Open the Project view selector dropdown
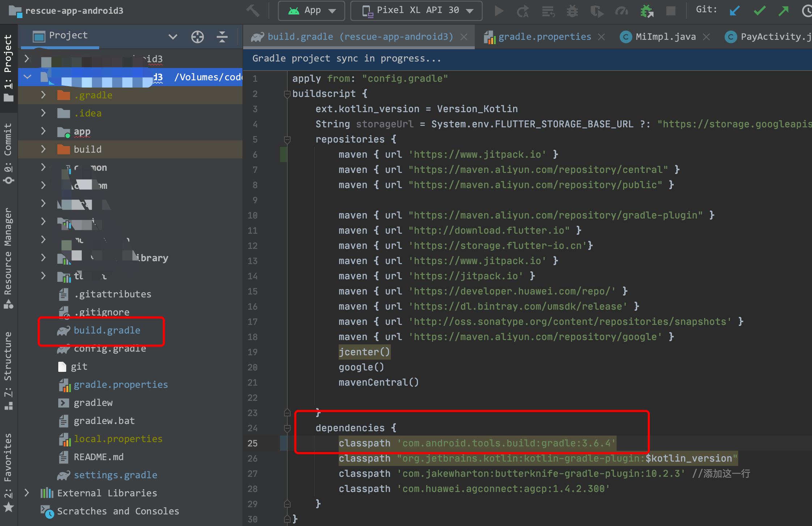This screenshot has height=526, width=812. [173, 37]
